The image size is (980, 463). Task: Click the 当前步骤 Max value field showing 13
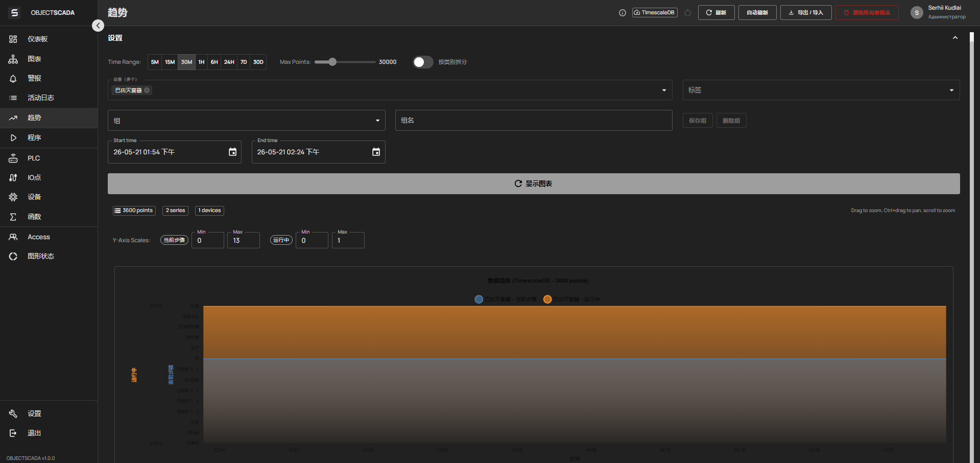point(244,240)
